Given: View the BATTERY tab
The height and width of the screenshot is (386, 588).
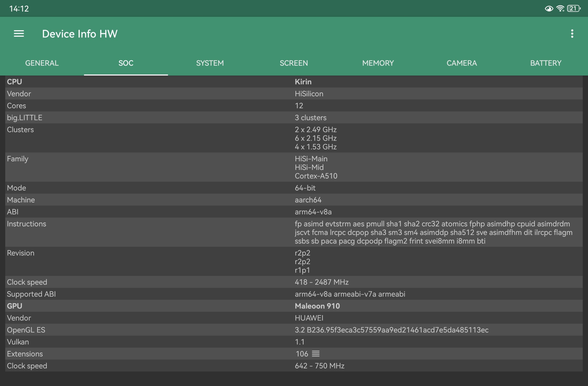Looking at the screenshot, I should coord(546,63).
